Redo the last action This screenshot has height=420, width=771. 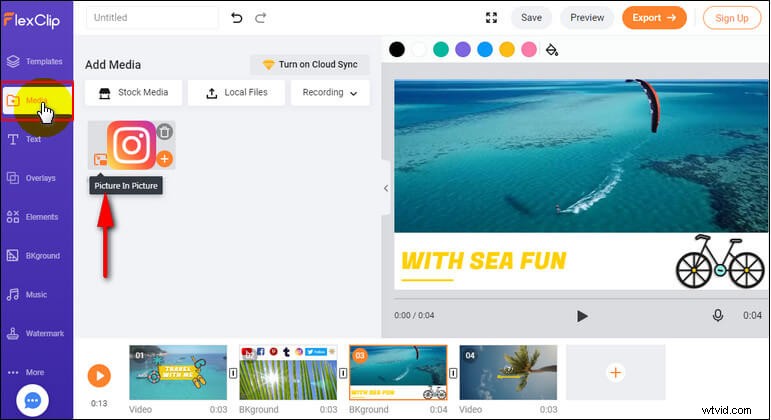pyautogui.click(x=261, y=18)
